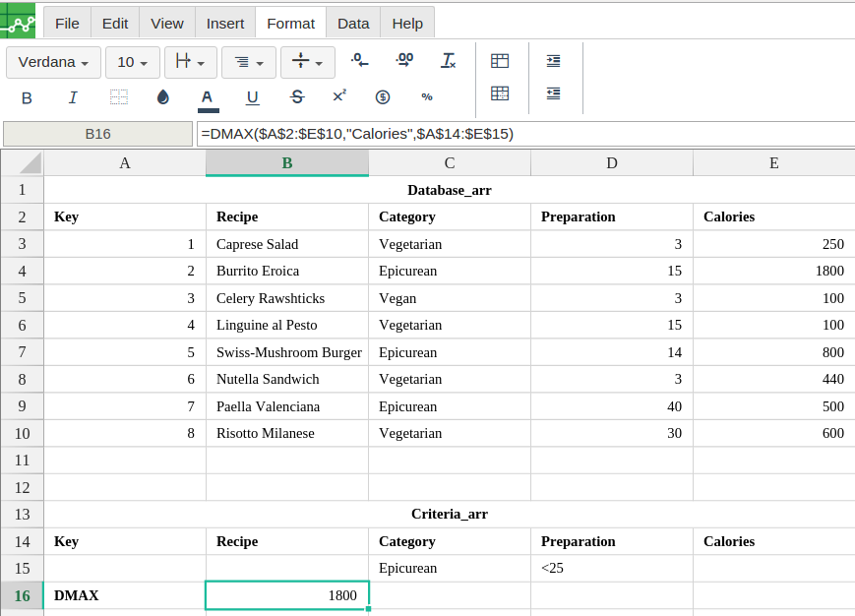Open the horizontal alignment dropdown

[248, 62]
